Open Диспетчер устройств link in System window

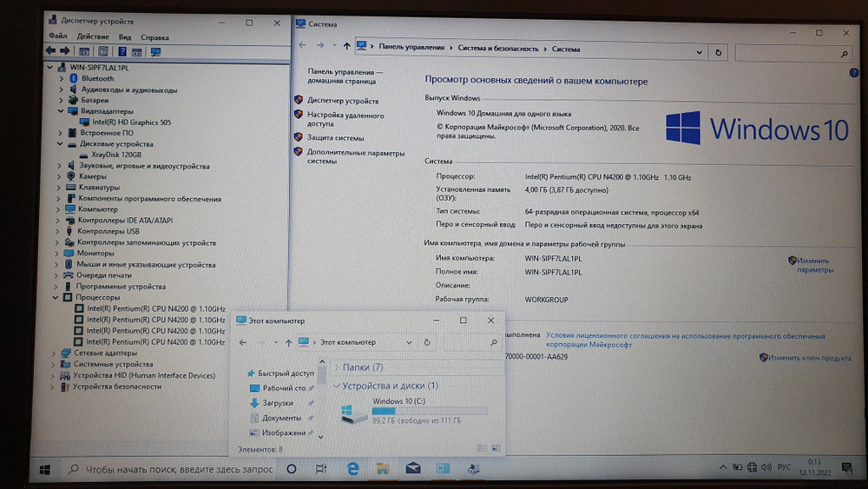click(343, 101)
